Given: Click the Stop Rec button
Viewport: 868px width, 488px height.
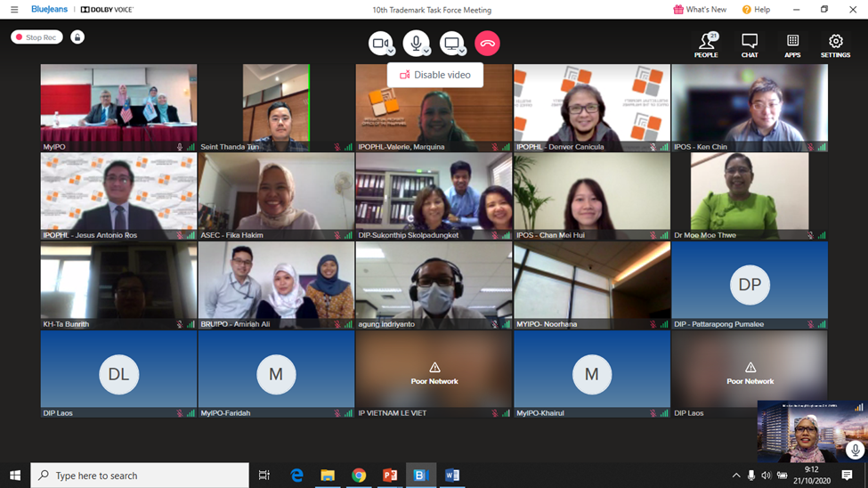Looking at the screenshot, I should (x=37, y=37).
